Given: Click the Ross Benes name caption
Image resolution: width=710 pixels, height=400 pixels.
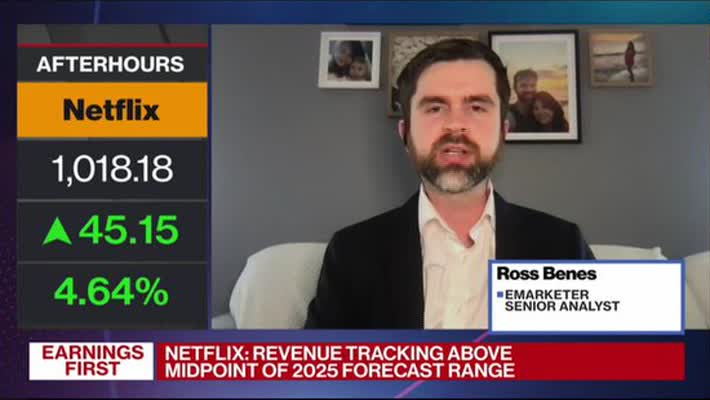Looking at the screenshot, I should coord(547,274).
